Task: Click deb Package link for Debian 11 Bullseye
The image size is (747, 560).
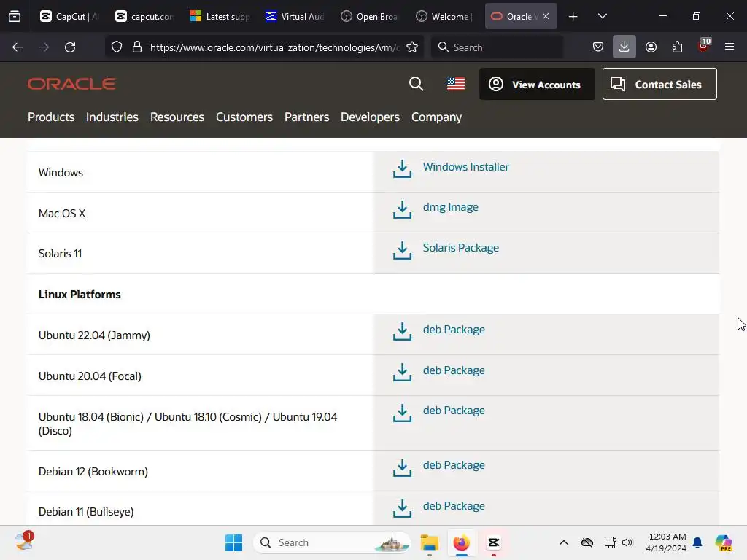Action: click(454, 506)
